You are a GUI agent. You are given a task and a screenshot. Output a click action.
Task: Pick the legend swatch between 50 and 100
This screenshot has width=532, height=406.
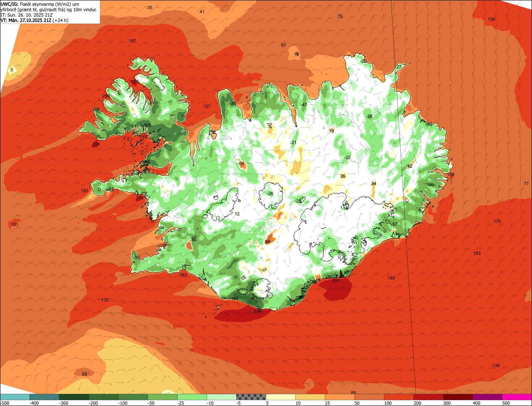click(x=369, y=397)
